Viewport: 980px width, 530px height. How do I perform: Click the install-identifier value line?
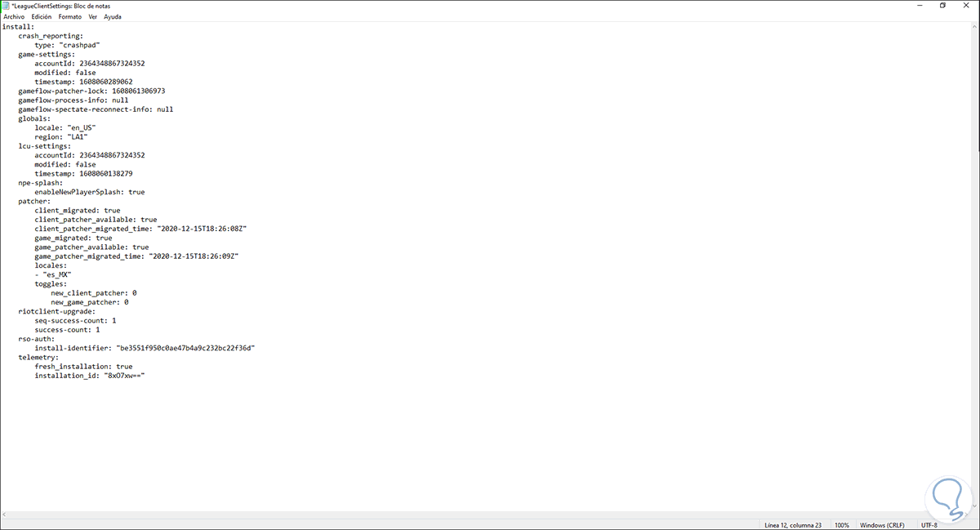click(145, 348)
